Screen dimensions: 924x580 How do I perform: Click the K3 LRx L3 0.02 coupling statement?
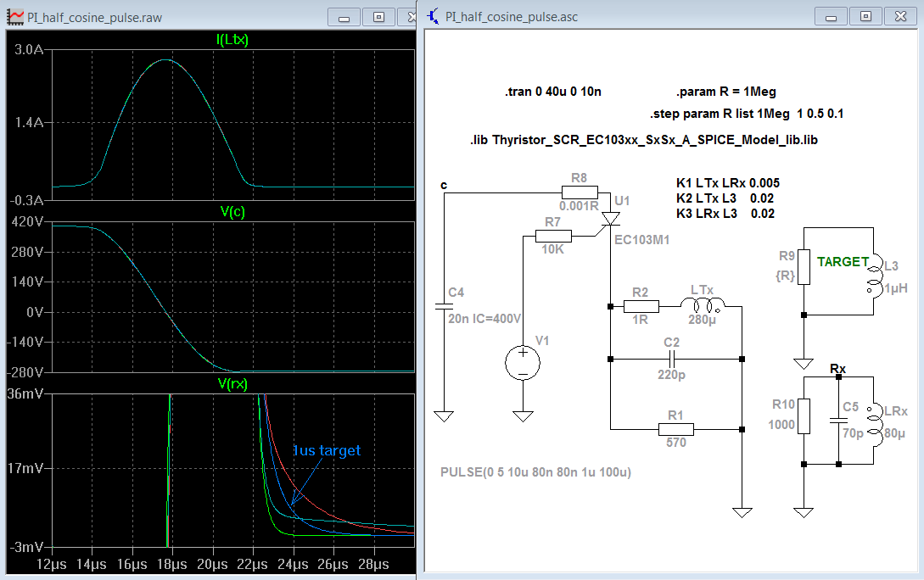[x=725, y=214]
